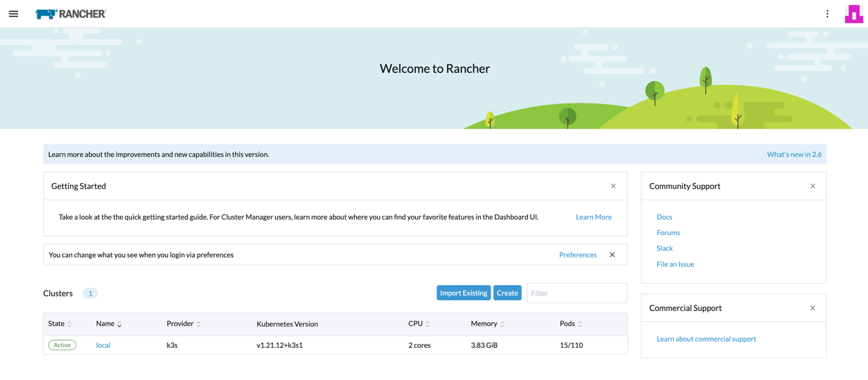
Task: Click the Rancher logo
Action: (70, 14)
